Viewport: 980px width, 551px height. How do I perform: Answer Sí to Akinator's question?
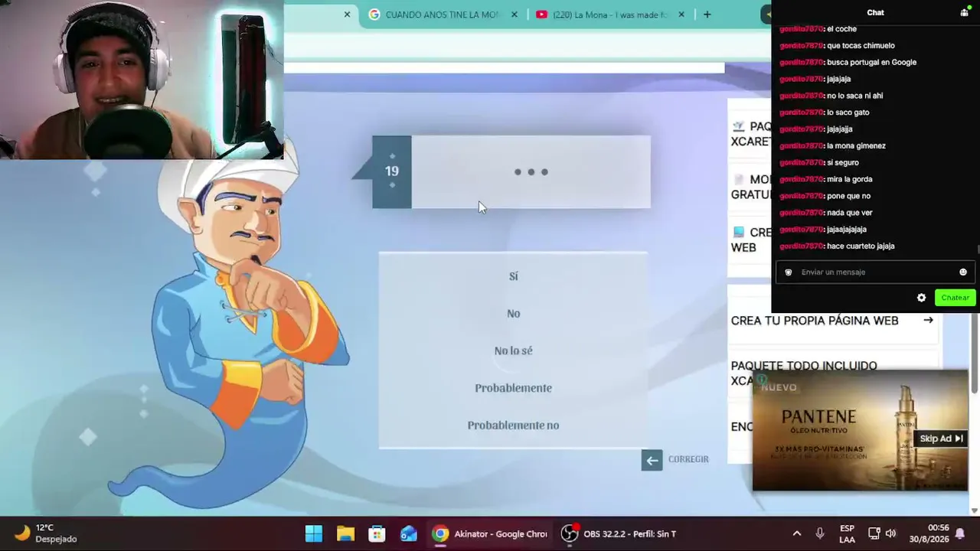513,276
